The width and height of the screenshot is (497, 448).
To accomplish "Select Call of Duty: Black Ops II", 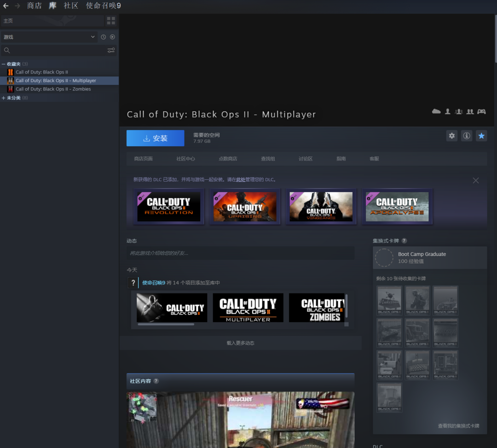I will coord(41,72).
